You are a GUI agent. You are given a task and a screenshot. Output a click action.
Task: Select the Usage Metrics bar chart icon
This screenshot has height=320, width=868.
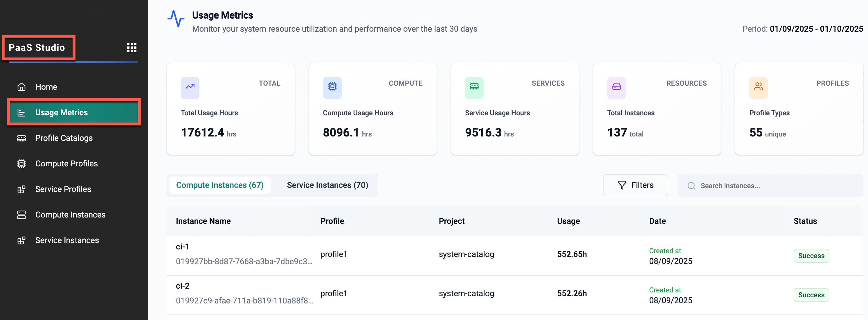21,112
